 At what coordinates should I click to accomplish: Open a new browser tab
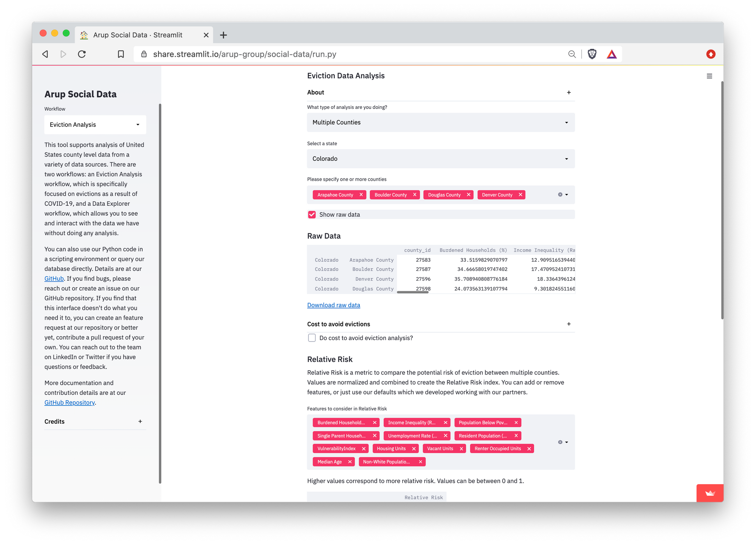223,35
